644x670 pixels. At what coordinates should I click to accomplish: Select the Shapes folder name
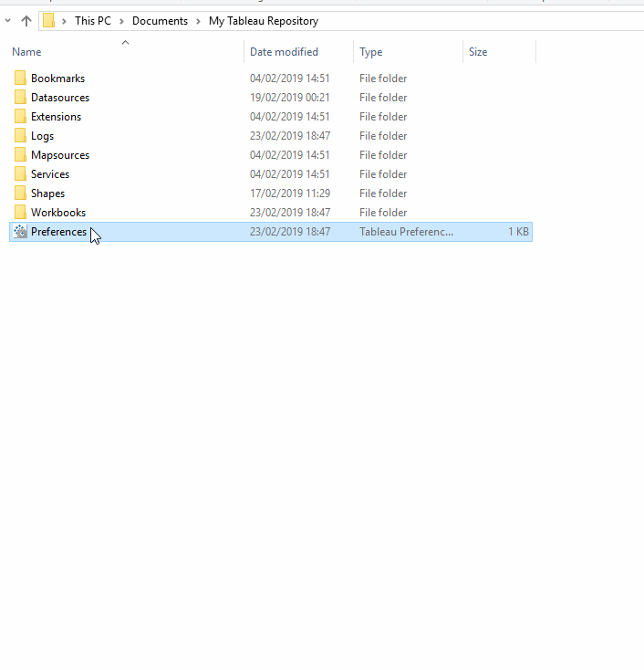(47, 194)
